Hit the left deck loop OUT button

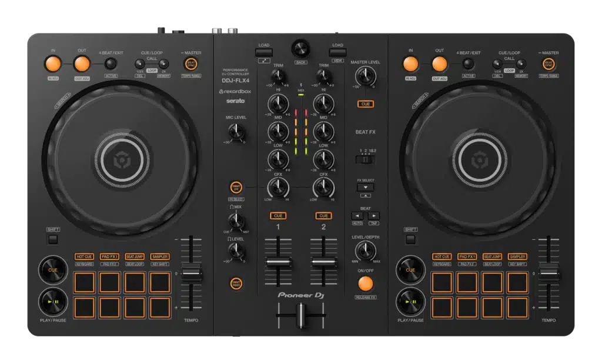point(82,64)
